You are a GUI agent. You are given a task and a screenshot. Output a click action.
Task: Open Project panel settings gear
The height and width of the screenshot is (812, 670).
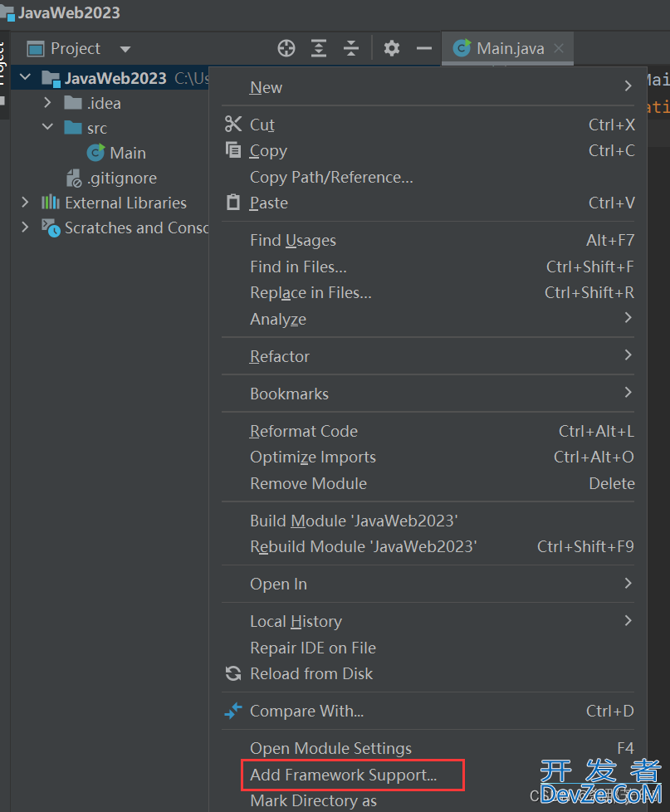coord(391,48)
